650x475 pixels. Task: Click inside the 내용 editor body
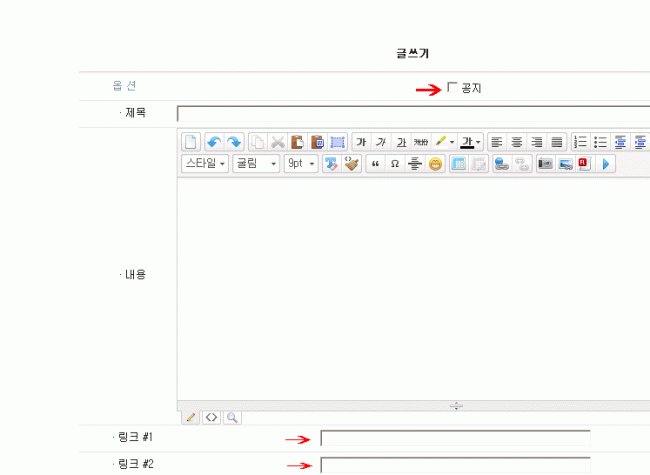coord(413,289)
